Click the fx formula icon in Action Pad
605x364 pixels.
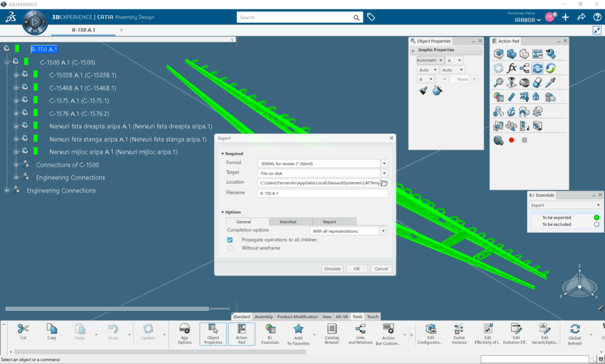point(512,69)
